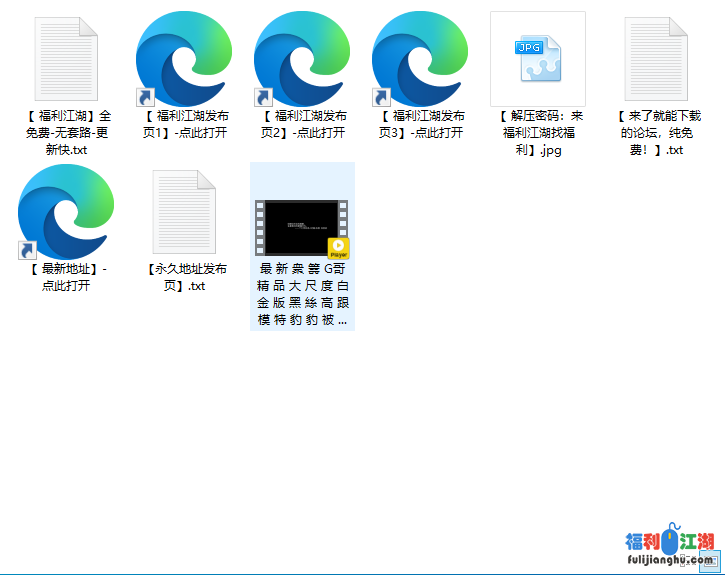Select the 福利江湖发布页3 -点此打开 file label

click(421, 124)
